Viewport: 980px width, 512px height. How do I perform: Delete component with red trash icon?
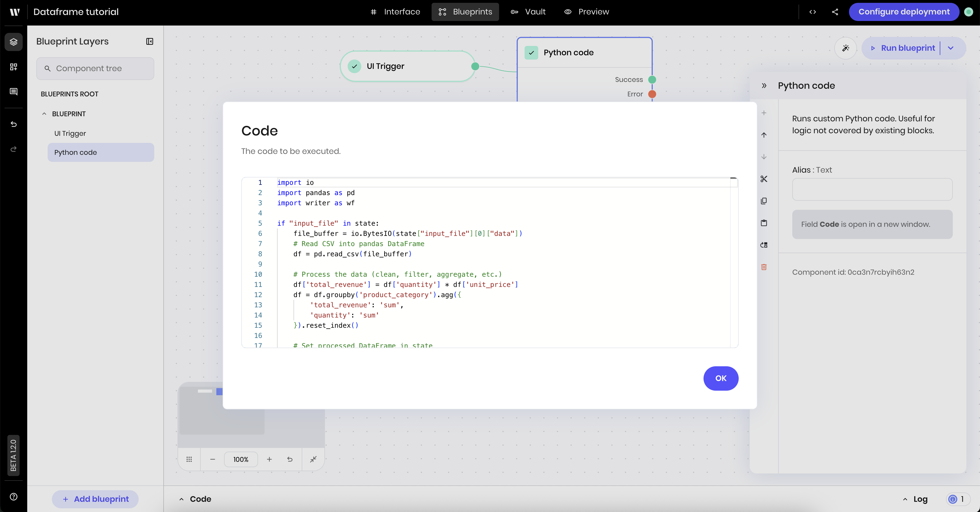tap(764, 267)
